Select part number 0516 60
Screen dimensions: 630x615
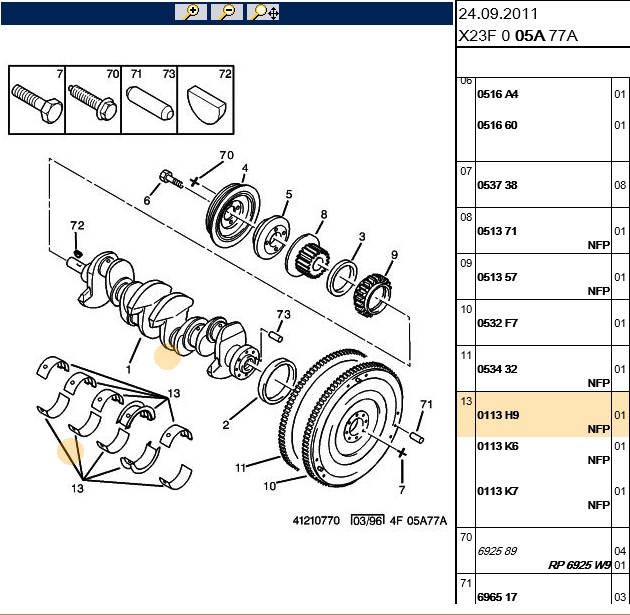coord(497,125)
